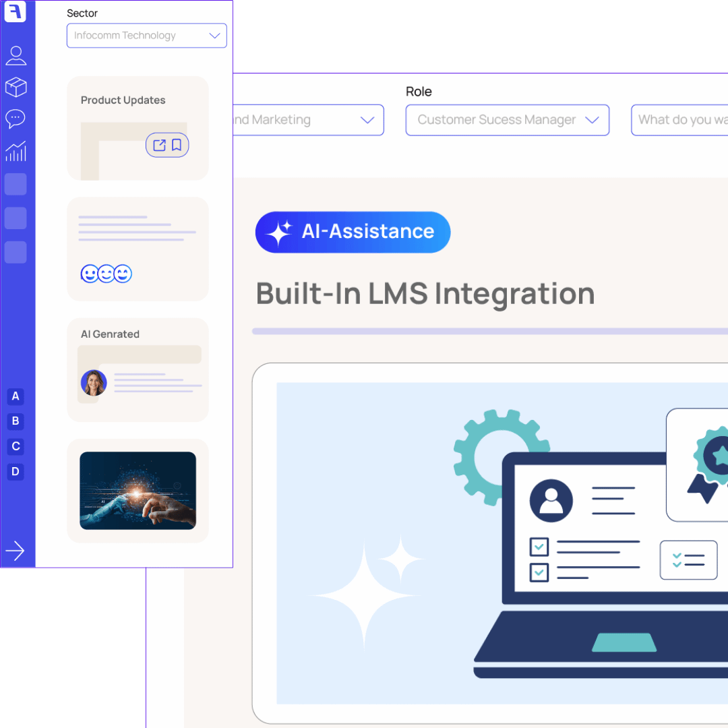Click the arrow icon at sidebar bottom
The height and width of the screenshot is (728, 728).
click(15, 551)
